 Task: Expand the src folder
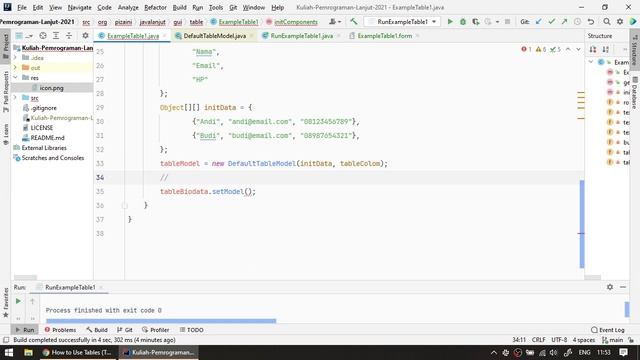point(16,98)
